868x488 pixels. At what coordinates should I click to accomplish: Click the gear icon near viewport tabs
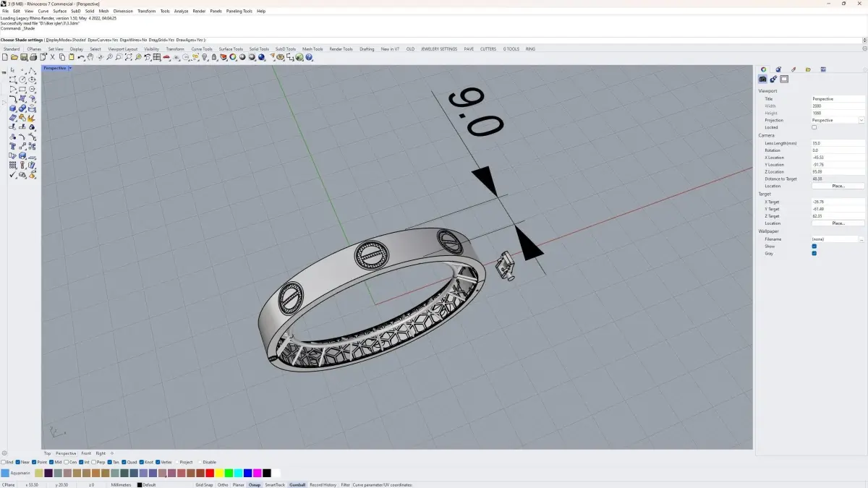pyautogui.click(x=4, y=453)
